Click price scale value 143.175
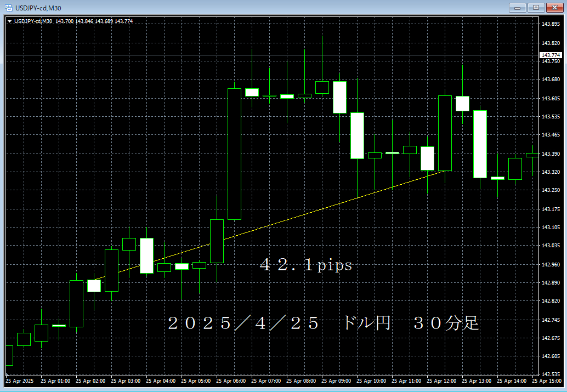 (551, 209)
